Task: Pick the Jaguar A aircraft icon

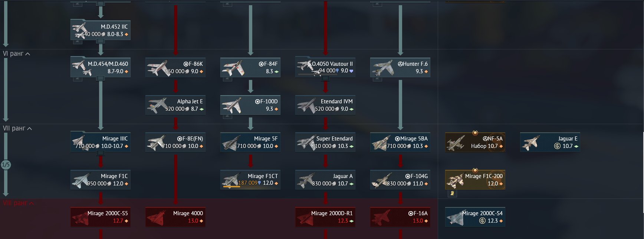Action: 306,180
